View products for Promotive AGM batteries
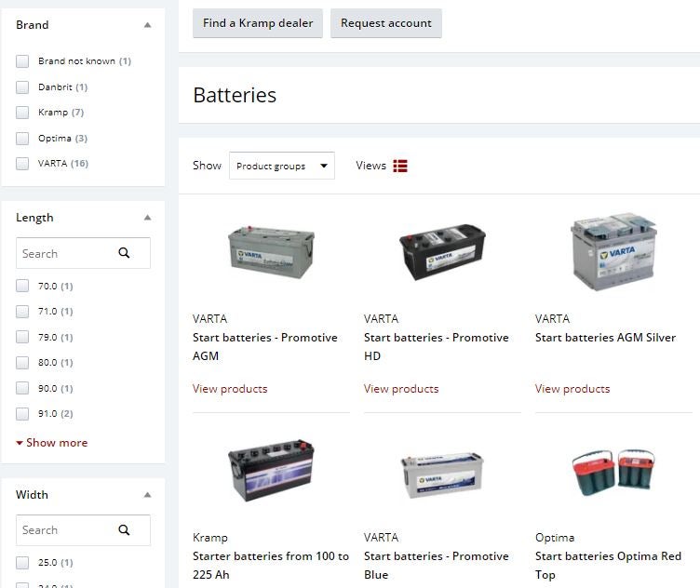Image resolution: width=700 pixels, height=588 pixels. pos(230,389)
